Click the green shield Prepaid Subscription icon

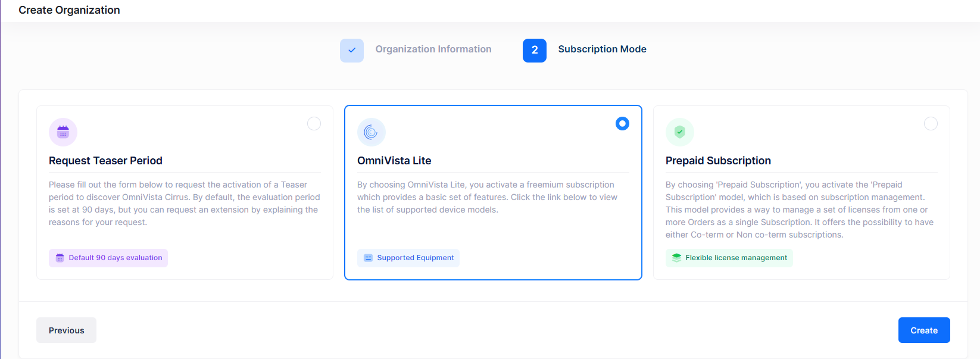tap(680, 132)
